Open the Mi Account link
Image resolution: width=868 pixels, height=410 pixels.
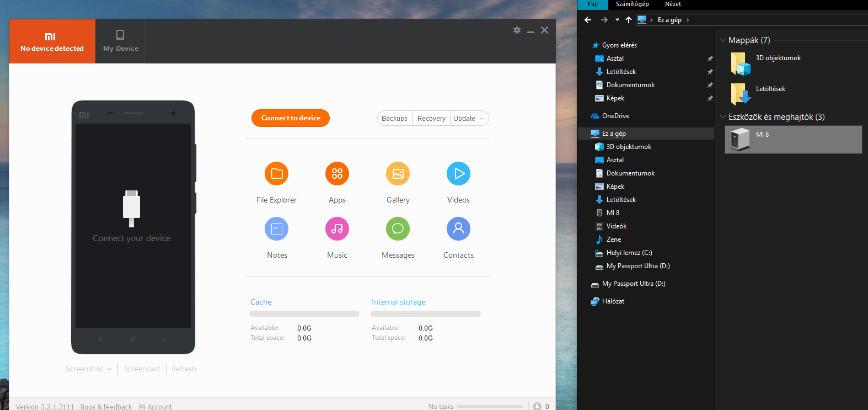[156, 407]
